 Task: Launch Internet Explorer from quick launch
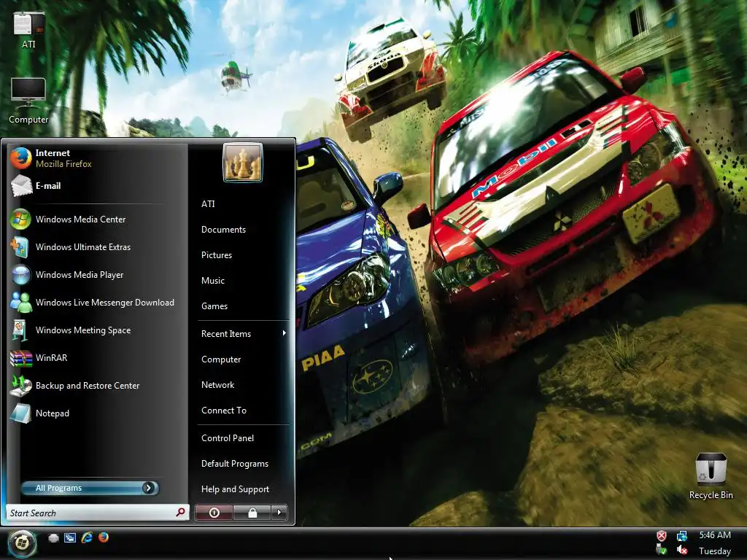click(x=87, y=538)
